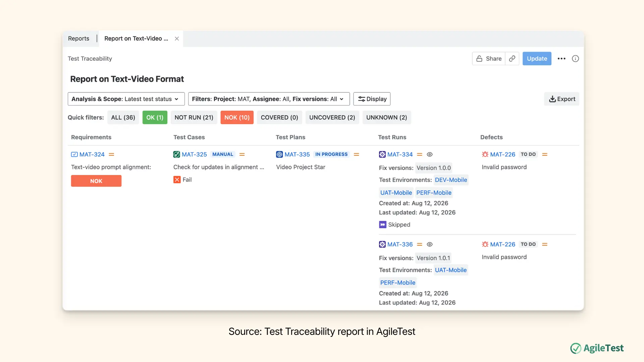Click the Version 1.0.1 tag
The image size is (644, 362).
[433, 258]
